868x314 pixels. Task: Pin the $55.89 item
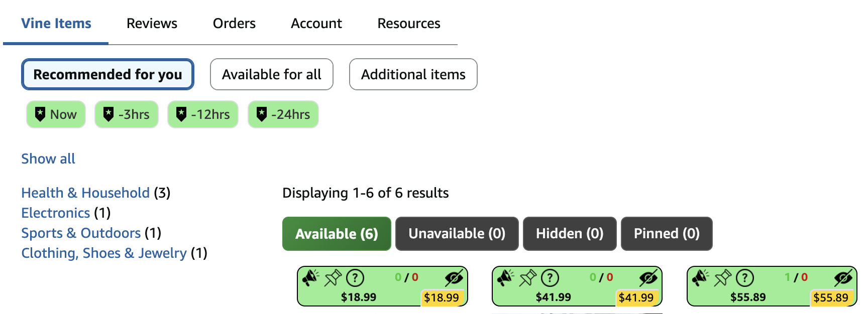[722, 277]
